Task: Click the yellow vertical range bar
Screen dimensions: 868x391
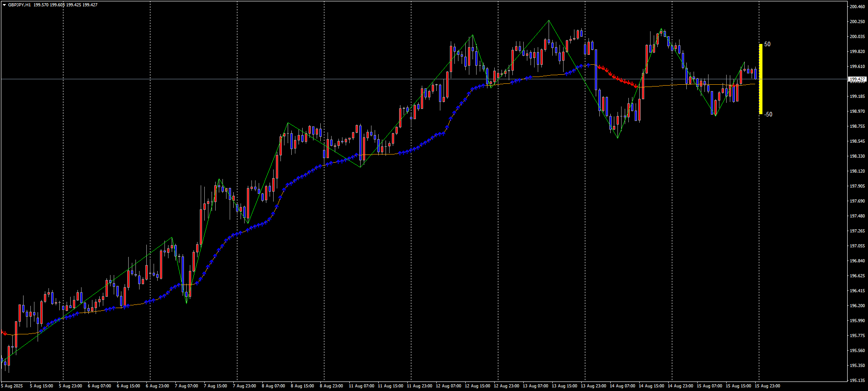Action: [761, 79]
